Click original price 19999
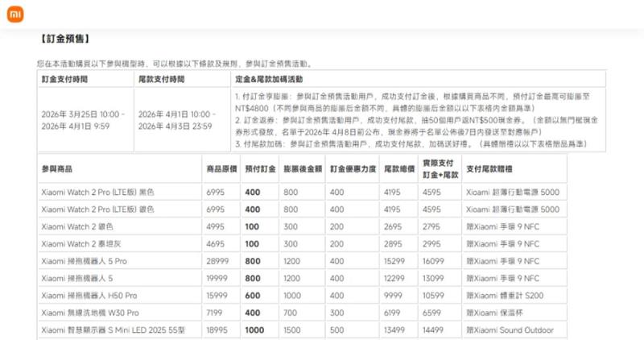This screenshot has width=644, height=340. coord(217,279)
